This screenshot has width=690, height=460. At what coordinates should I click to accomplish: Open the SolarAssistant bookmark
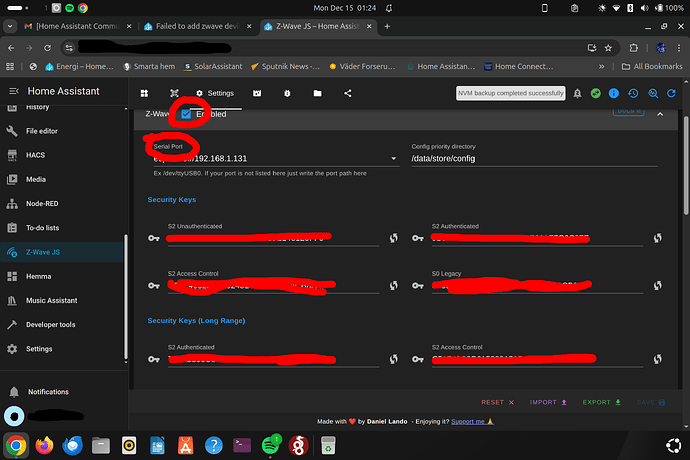click(x=213, y=66)
